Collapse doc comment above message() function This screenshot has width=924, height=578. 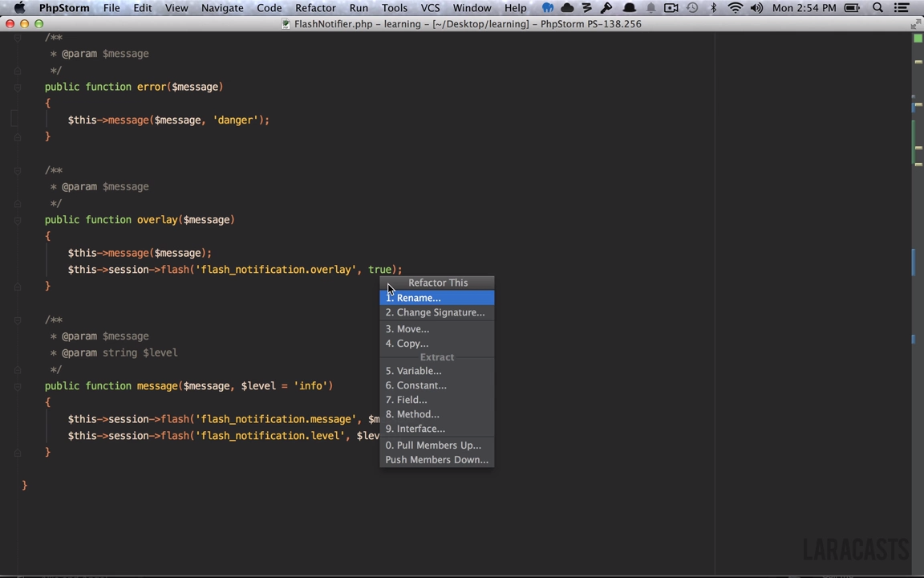click(18, 320)
